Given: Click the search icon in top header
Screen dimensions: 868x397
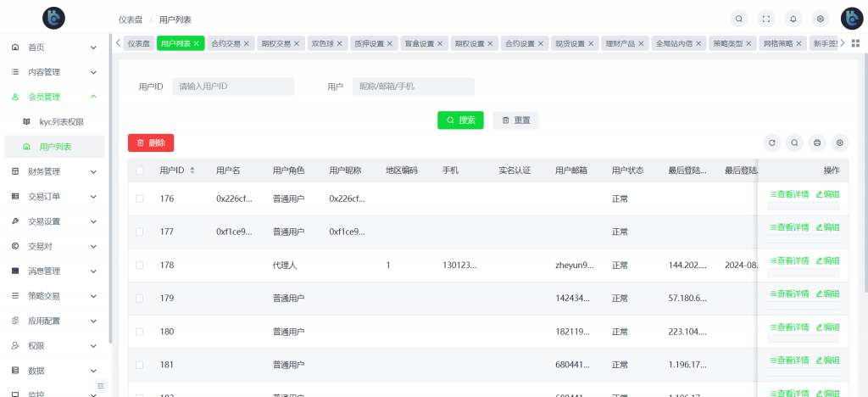Looking at the screenshot, I should coord(739,18).
